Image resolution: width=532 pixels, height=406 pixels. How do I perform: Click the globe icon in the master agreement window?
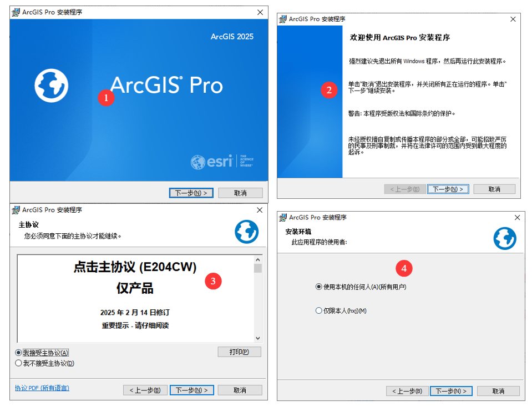247,232
